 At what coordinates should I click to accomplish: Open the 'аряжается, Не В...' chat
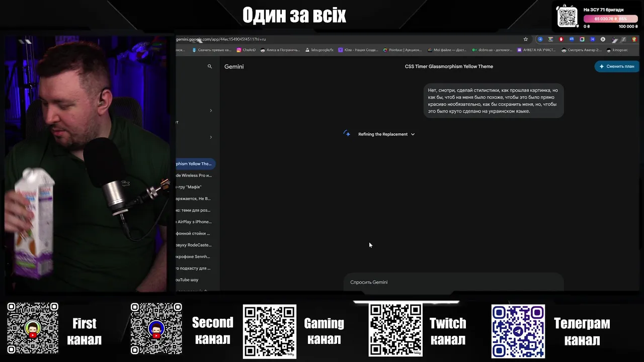point(195,199)
